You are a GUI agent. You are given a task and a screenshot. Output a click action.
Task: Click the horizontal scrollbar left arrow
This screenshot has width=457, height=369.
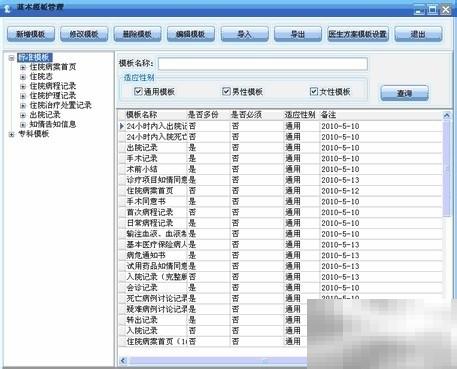[123, 361]
